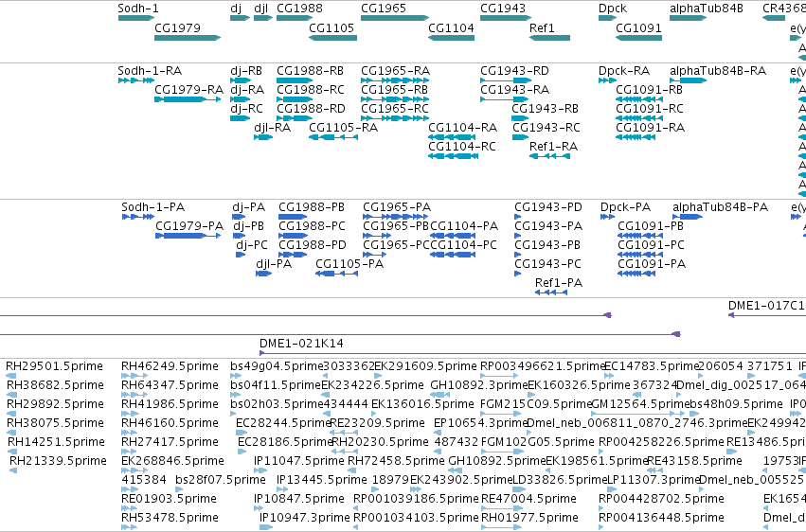
Task: Open the EK268846.5prime EST label
Action: click(x=172, y=461)
